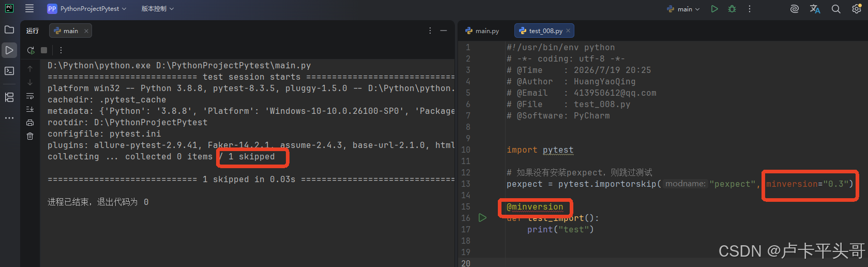Click the 'import pytest' line in editor
The width and height of the screenshot is (868, 267).
click(540, 150)
